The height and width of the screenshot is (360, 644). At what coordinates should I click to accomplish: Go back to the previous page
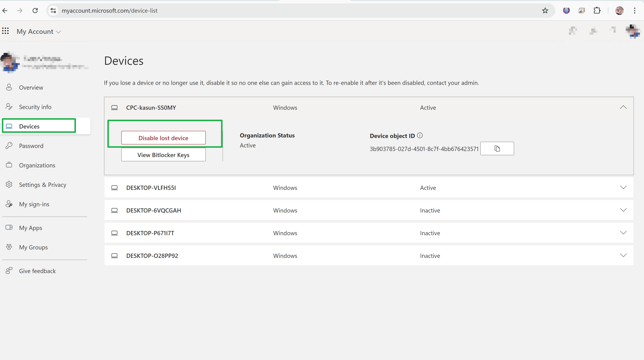[5, 10]
